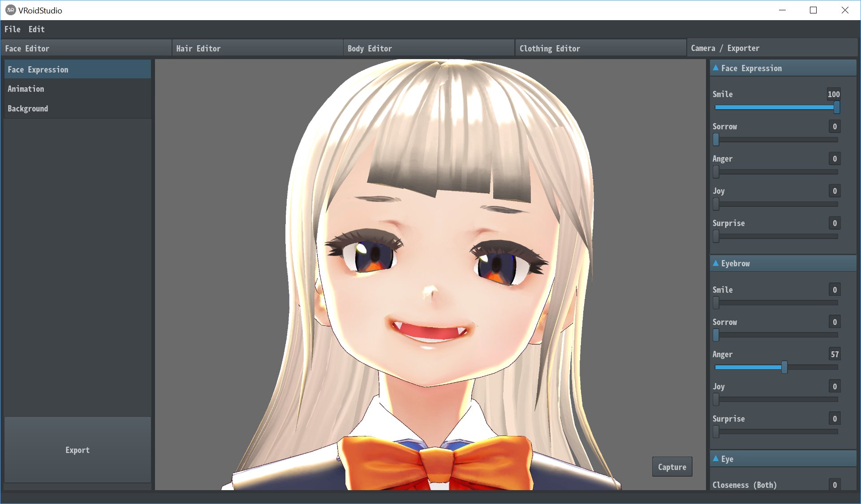Open the Edit menu
861x504 pixels.
click(36, 29)
